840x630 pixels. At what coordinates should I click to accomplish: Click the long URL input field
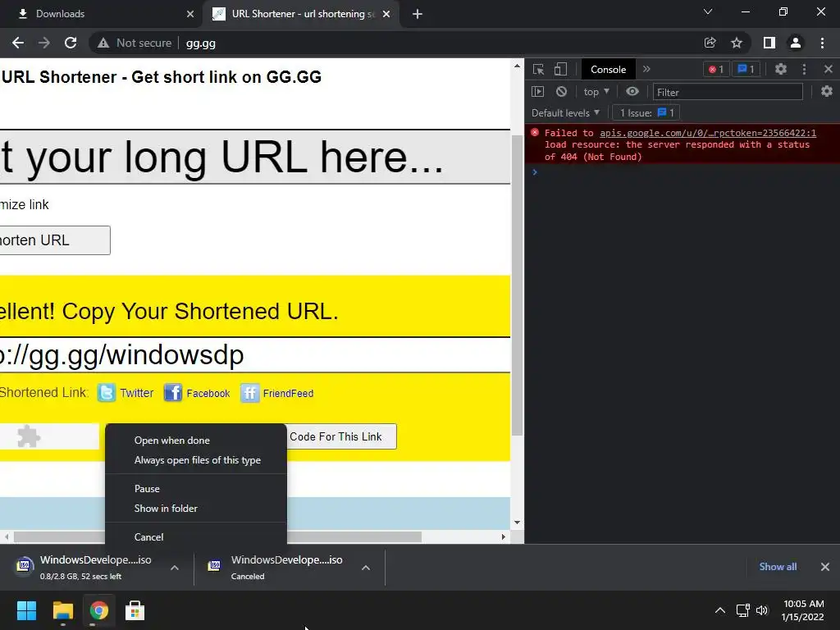click(x=255, y=157)
